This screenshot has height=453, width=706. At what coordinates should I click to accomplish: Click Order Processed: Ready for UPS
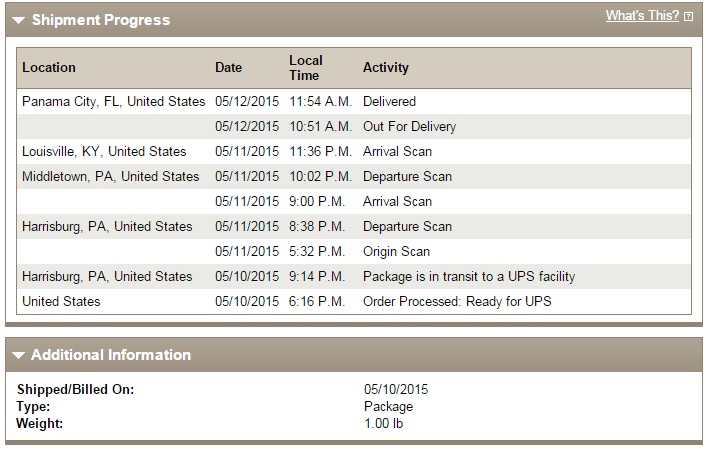coord(457,301)
